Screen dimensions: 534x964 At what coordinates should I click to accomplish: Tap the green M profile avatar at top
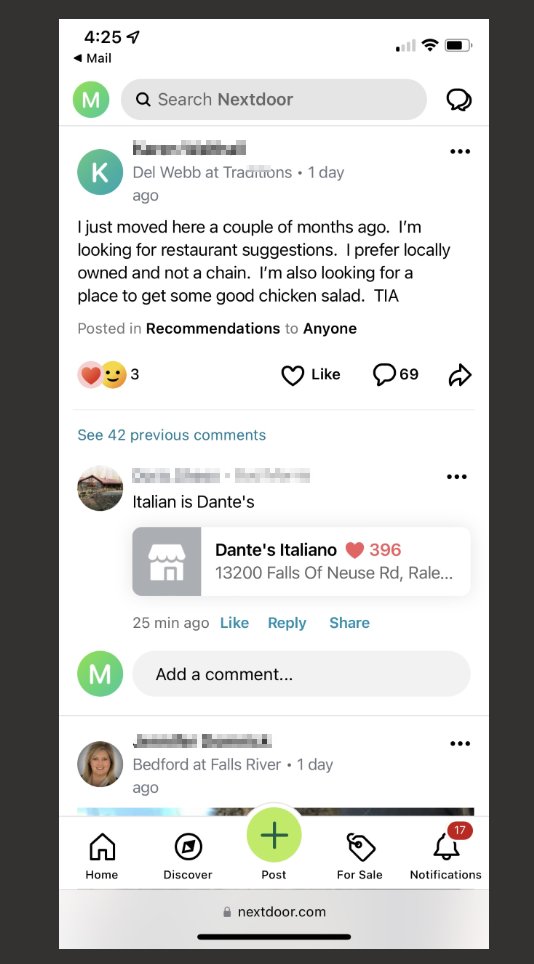click(91, 100)
